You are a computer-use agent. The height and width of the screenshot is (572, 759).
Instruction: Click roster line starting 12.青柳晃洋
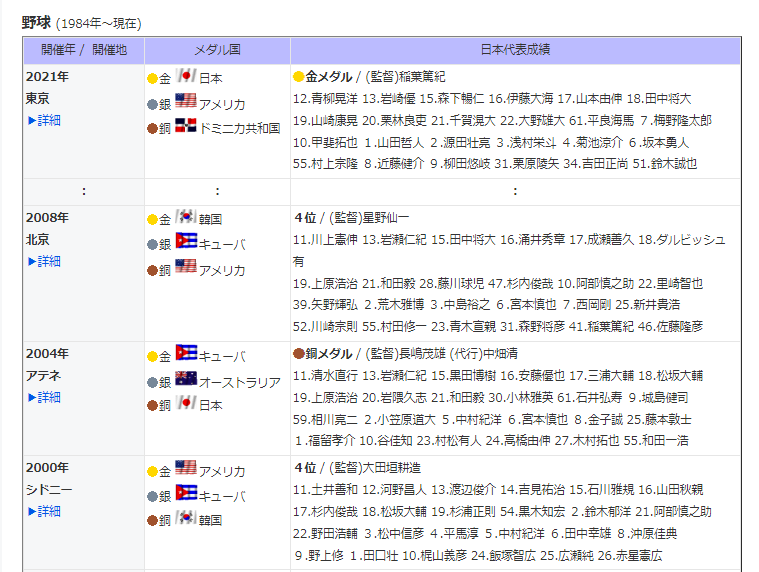492,99
